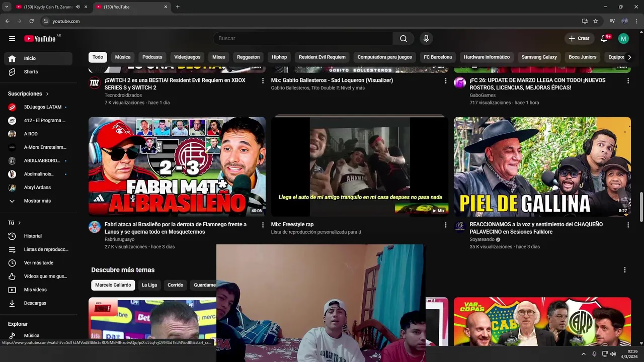Screen dimensions: 644x362
Task: Expand the Tú section
Action: pos(20,223)
